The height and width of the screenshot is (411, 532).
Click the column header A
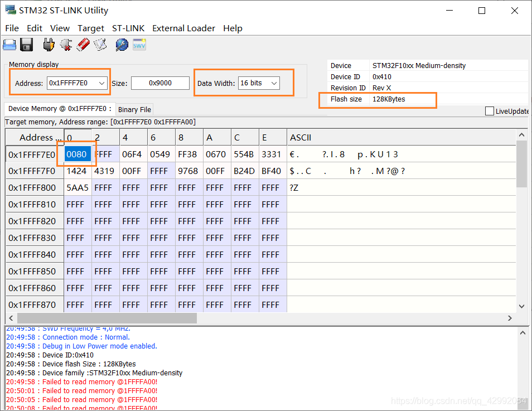coord(217,137)
